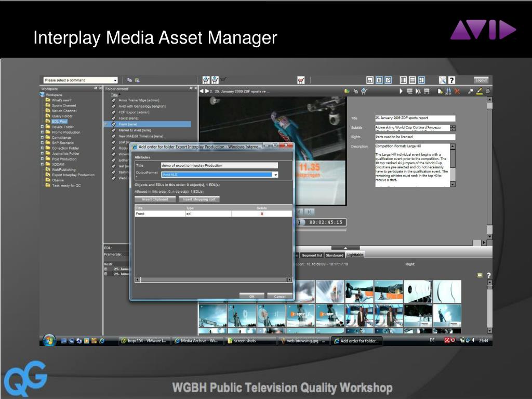Click the previous clip arrow above video

point(201,91)
